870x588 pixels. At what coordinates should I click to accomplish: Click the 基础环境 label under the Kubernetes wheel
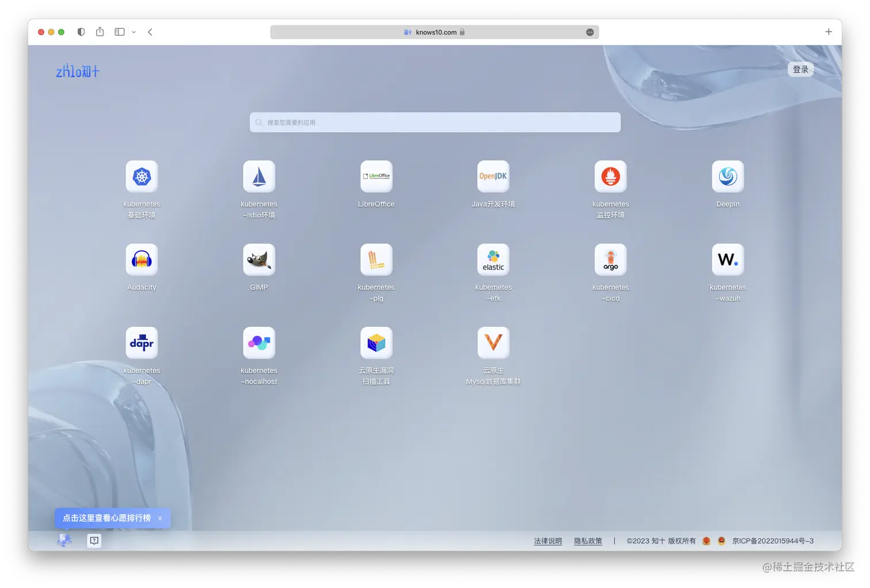coord(142,215)
